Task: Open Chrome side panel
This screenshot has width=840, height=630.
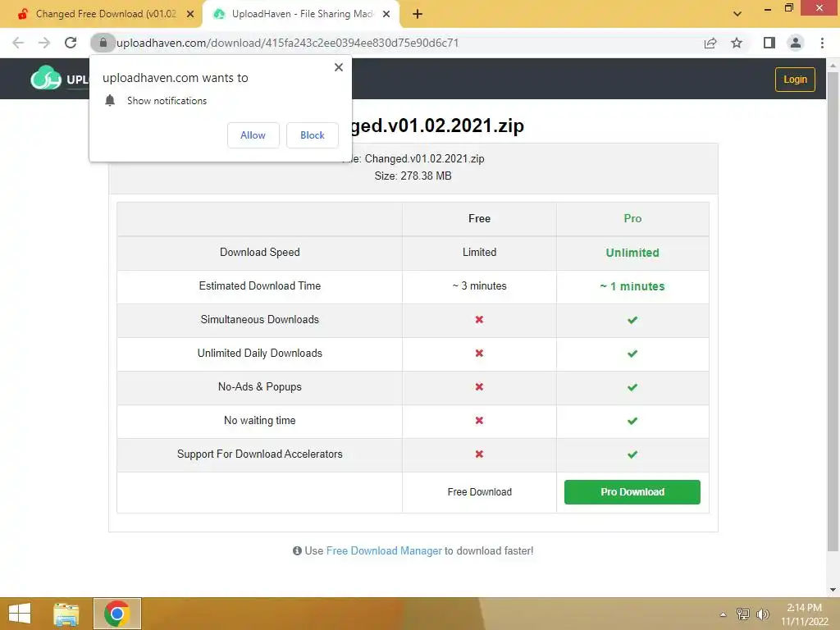Action: coord(769,43)
